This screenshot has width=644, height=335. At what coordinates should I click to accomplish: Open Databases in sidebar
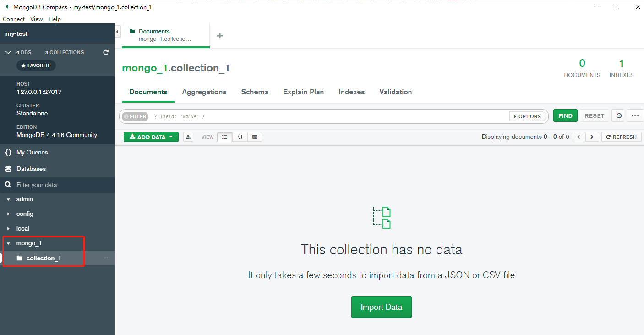(x=57, y=169)
